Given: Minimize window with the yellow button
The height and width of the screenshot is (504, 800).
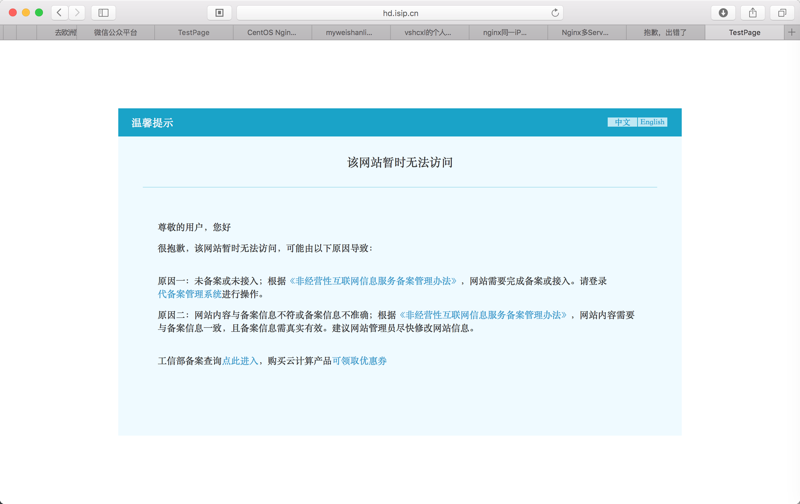Looking at the screenshot, I should coord(26,12).
